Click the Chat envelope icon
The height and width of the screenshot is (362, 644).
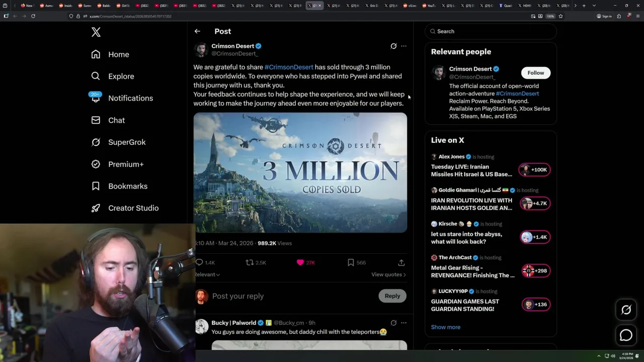coord(96,120)
